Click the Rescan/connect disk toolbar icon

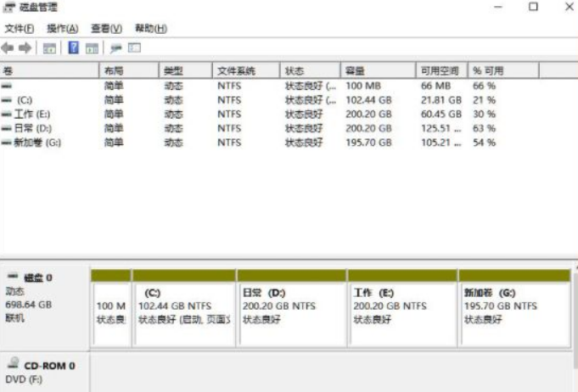(x=116, y=48)
